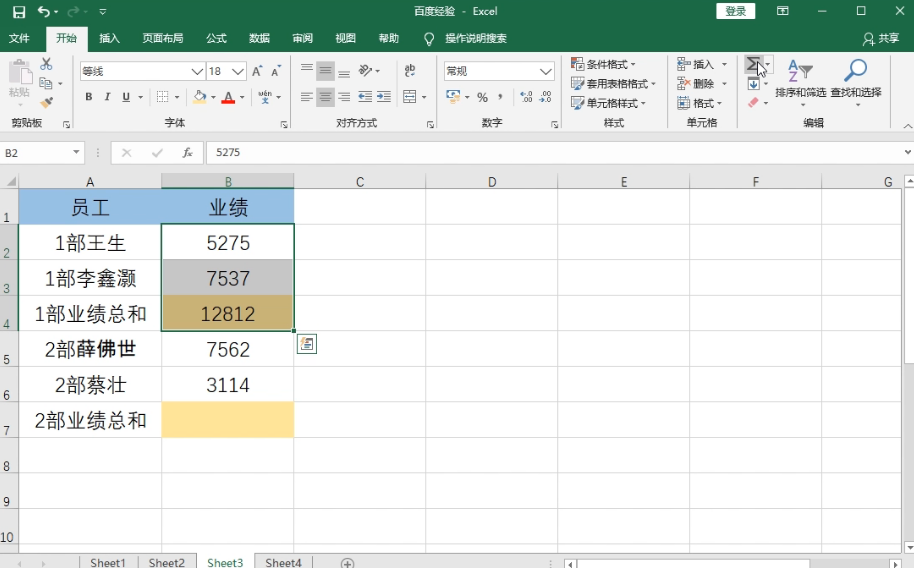Increase font size with larger A icon
Viewport: 914px width, 568px height.
(x=257, y=71)
